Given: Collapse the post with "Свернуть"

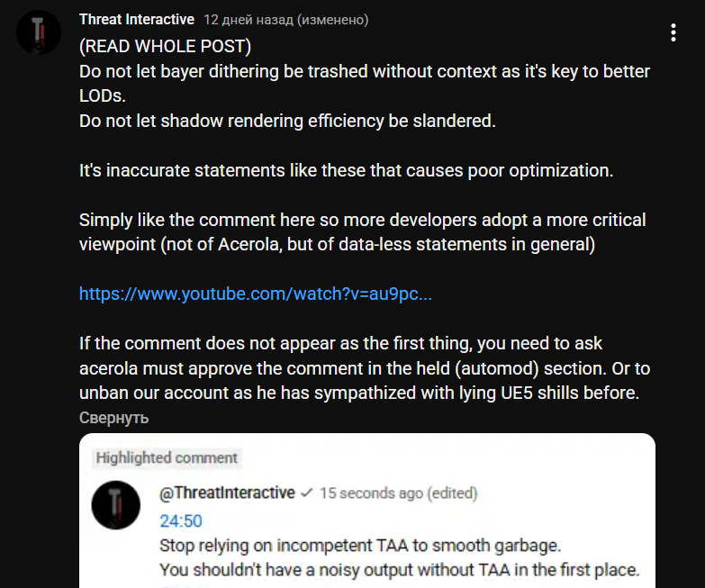Looking at the screenshot, I should click(113, 418).
